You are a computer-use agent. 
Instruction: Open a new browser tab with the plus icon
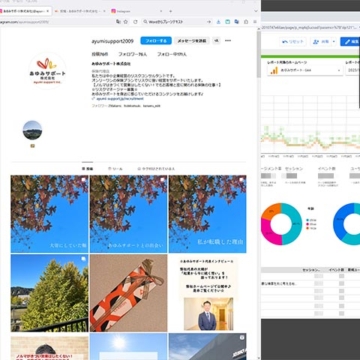point(171,11)
